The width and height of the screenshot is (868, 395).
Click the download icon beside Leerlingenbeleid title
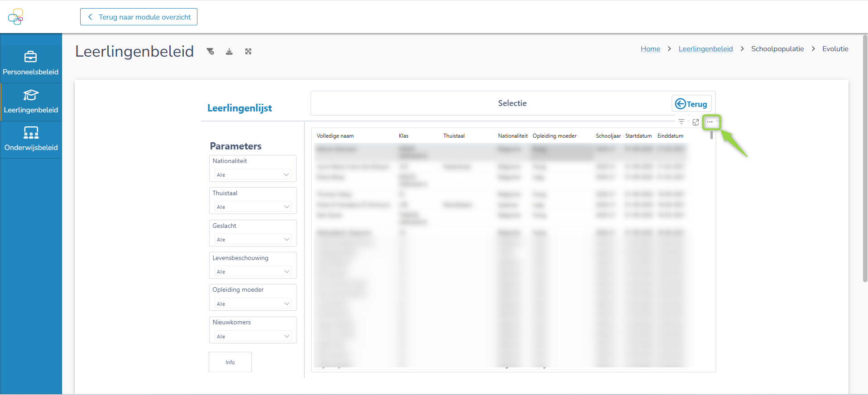[229, 52]
